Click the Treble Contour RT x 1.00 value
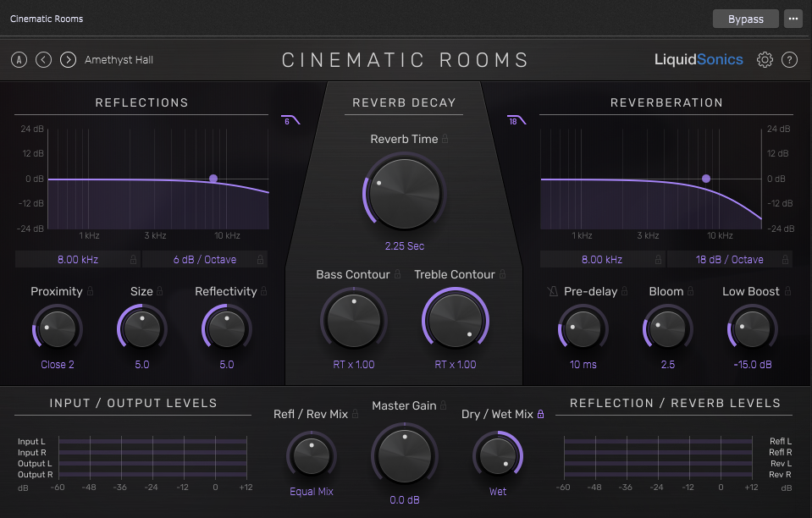The width and height of the screenshot is (812, 518). [x=456, y=365]
